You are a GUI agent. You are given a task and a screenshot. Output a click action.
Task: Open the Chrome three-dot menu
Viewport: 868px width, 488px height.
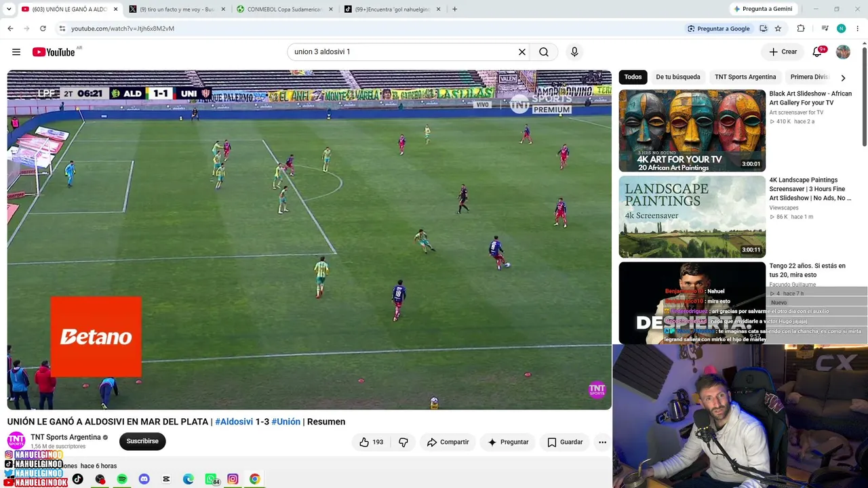(x=858, y=28)
